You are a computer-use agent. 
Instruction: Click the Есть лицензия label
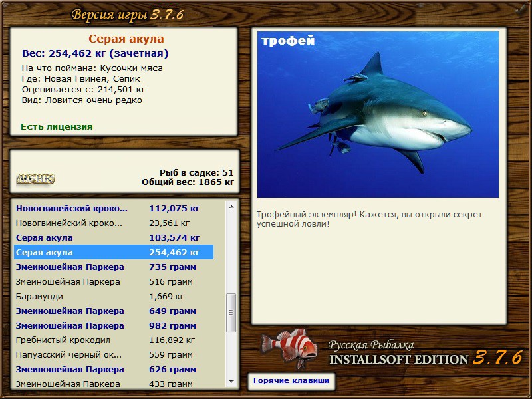point(57,126)
